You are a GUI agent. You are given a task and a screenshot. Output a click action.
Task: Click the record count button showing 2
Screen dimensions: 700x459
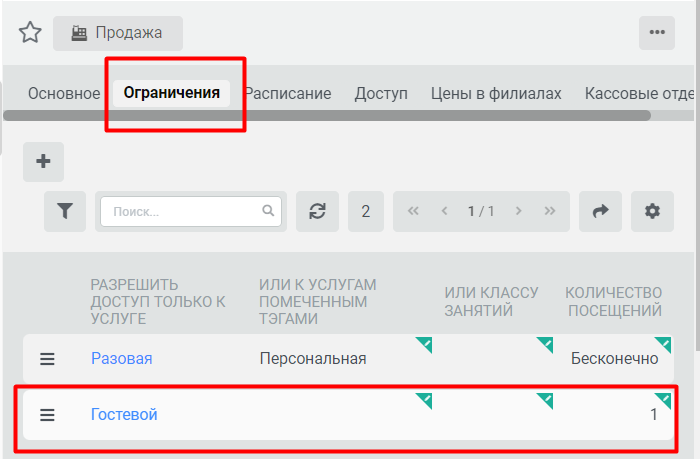(x=366, y=211)
